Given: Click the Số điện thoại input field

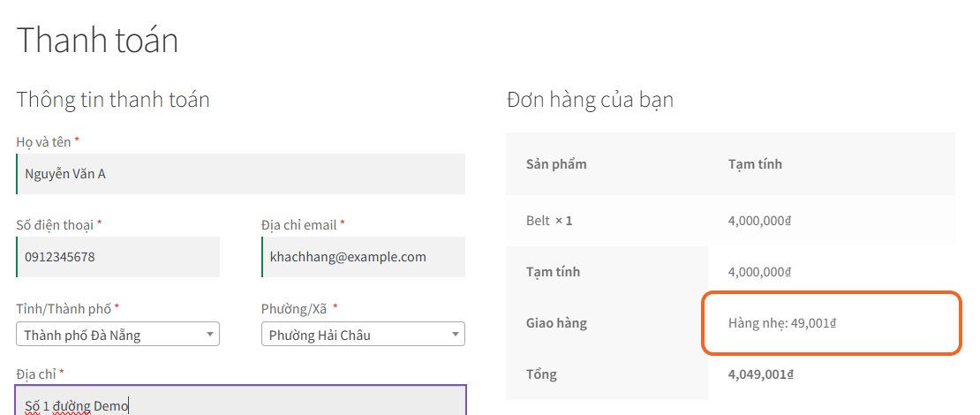Looking at the screenshot, I should coord(118,256).
